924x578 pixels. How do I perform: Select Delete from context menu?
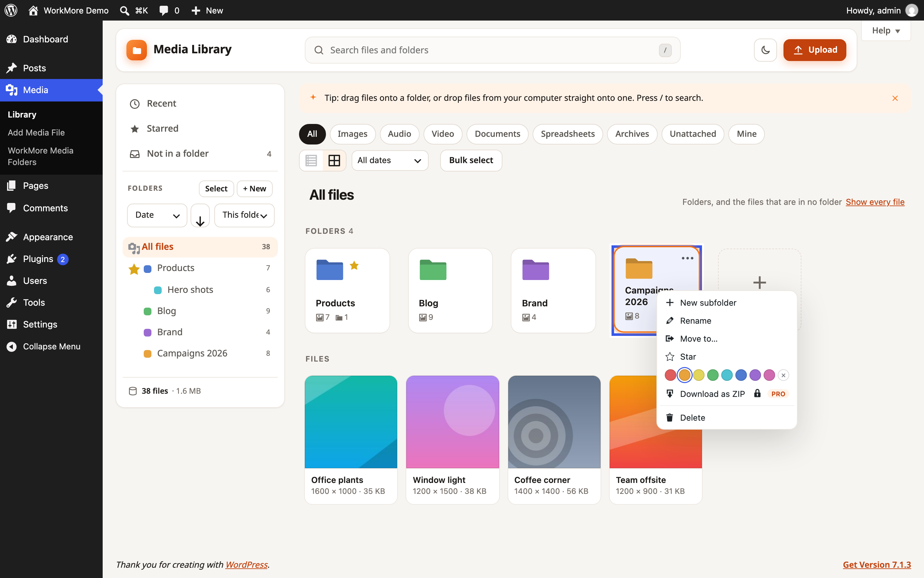pyautogui.click(x=726, y=418)
